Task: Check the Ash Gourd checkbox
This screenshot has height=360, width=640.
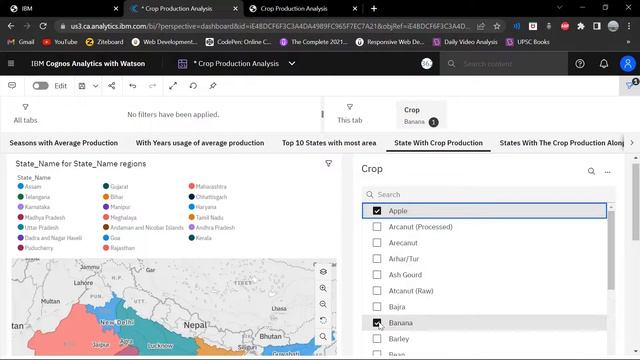Action: (377, 275)
